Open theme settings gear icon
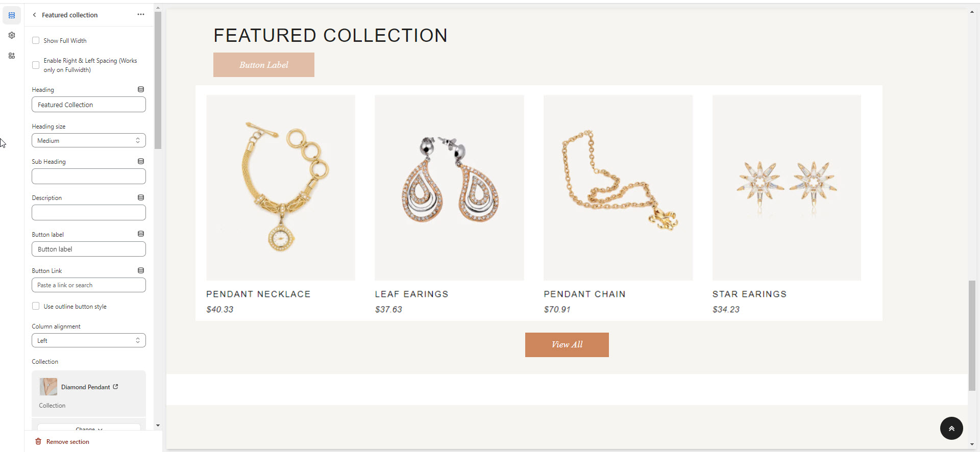 (x=12, y=35)
